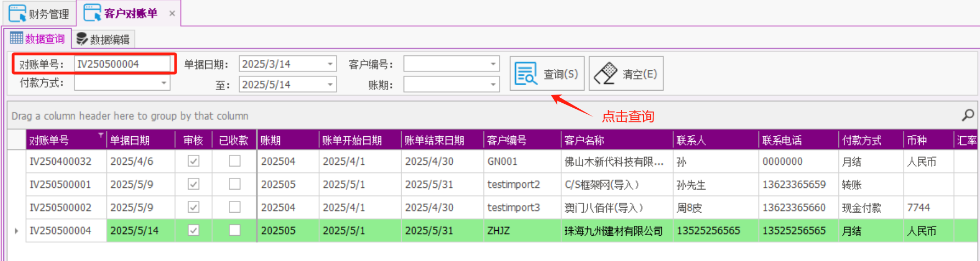Click the 清空(E) button
The width and height of the screenshot is (980, 261).
(626, 74)
